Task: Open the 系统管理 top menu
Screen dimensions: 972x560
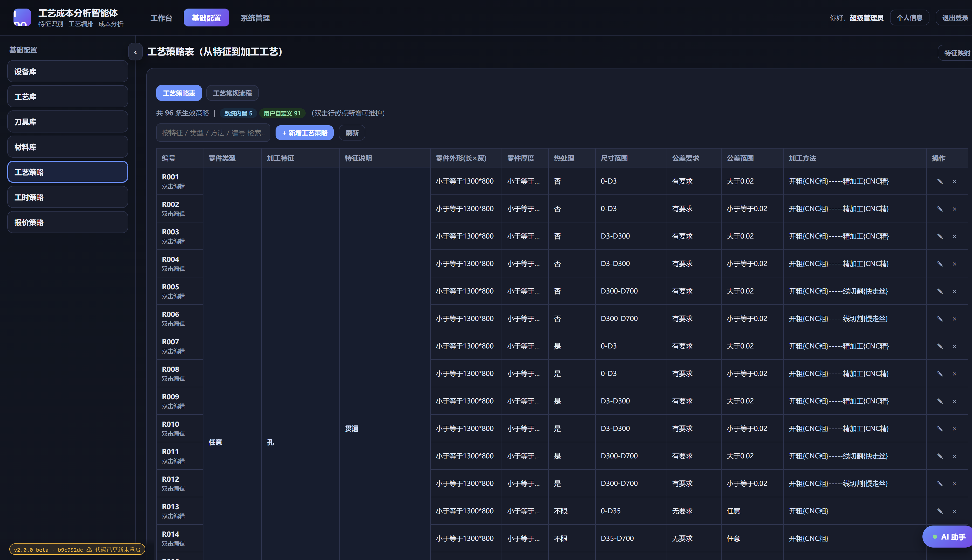Action: tap(255, 18)
